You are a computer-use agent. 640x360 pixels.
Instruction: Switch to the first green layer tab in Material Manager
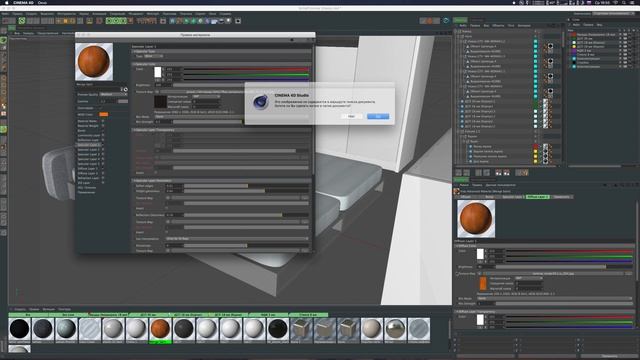click(x=28, y=315)
